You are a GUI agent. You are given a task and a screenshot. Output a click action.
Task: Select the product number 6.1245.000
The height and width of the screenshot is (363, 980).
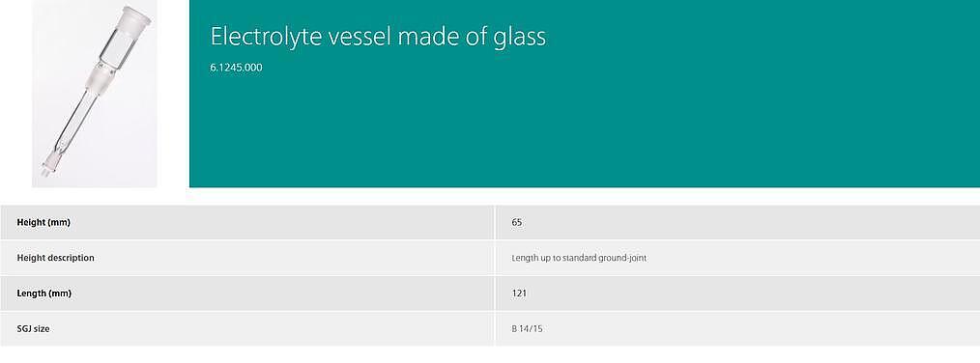[x=236, y=68]
